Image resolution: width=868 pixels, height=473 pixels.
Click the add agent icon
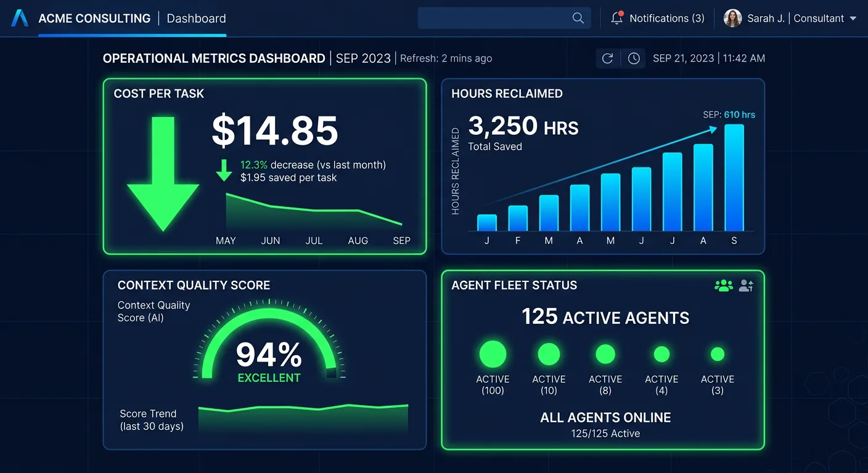(x=746, y=285)
